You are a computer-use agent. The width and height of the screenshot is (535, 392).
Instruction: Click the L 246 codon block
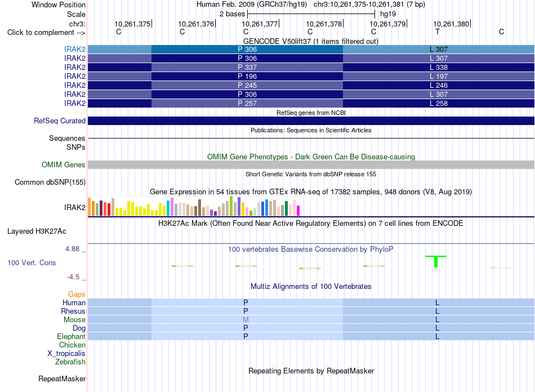tap(439, 85)
